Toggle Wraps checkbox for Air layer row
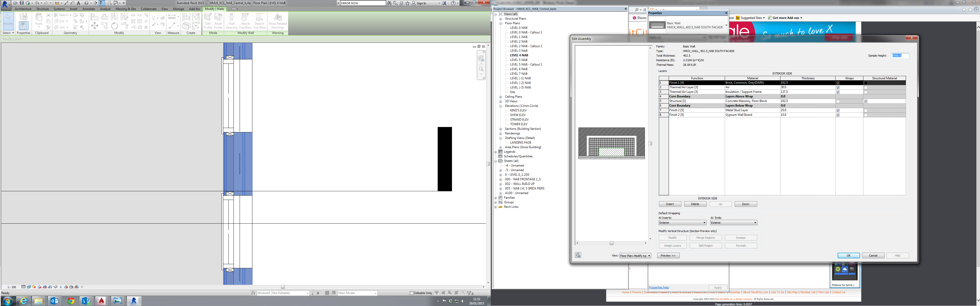This screenshot has height=306, width=980. (x=838, y=87)
